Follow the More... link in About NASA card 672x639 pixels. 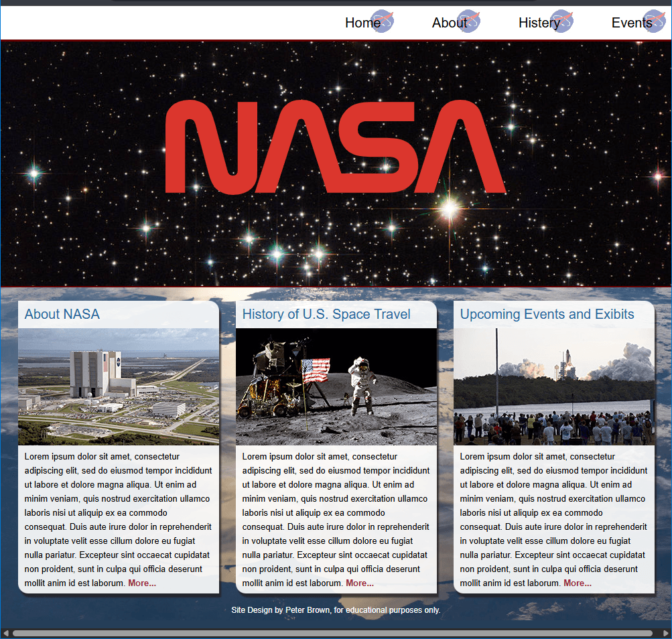pyautogui.click(x=141, y=583)
